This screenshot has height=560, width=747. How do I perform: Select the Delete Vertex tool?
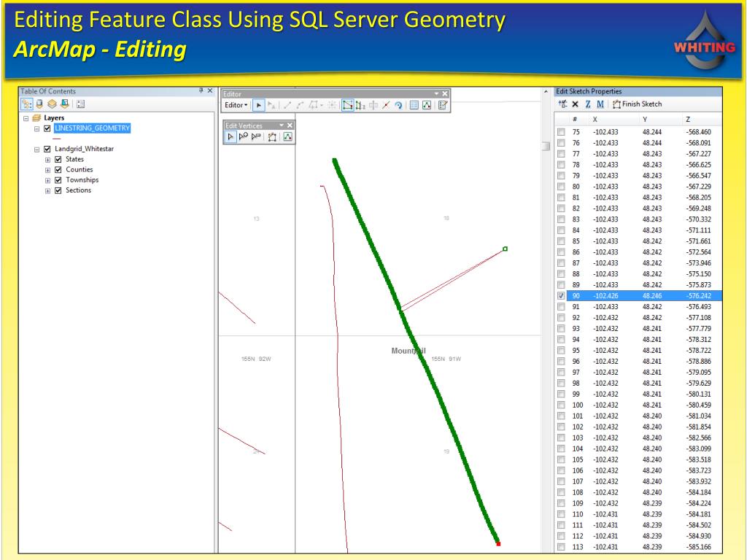[256, 137]
